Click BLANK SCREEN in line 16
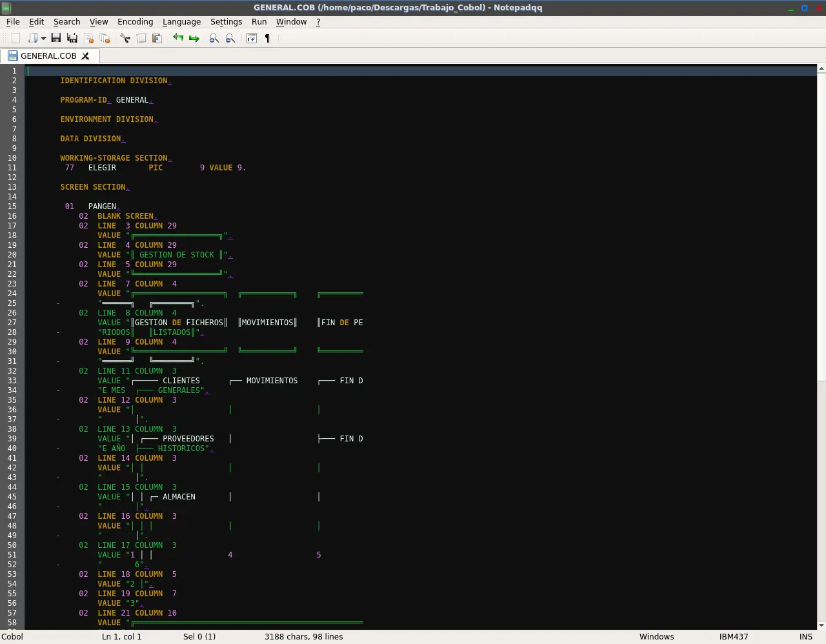Image resolution: width=826 pixels, height=644 pixels. 125,216
